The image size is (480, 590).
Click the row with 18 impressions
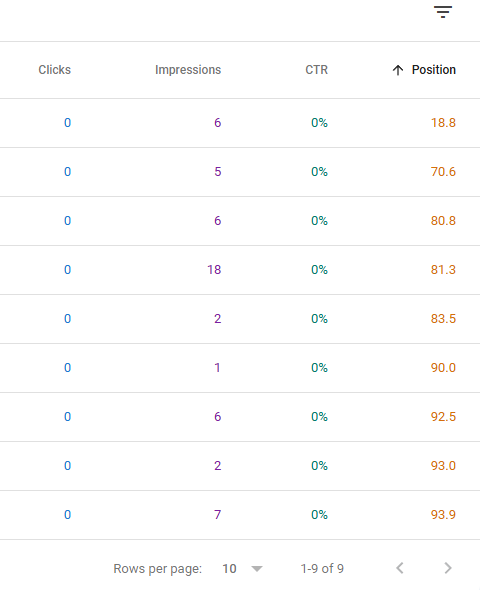click(240, 270)
